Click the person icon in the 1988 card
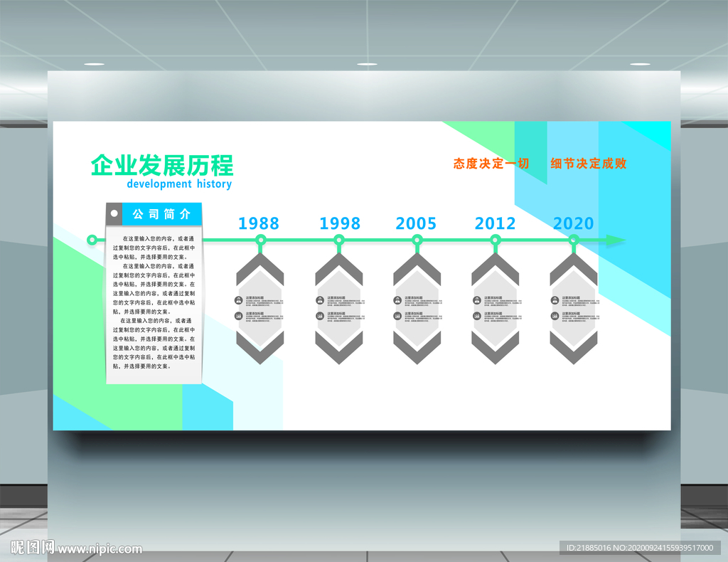 coord(239,300)
